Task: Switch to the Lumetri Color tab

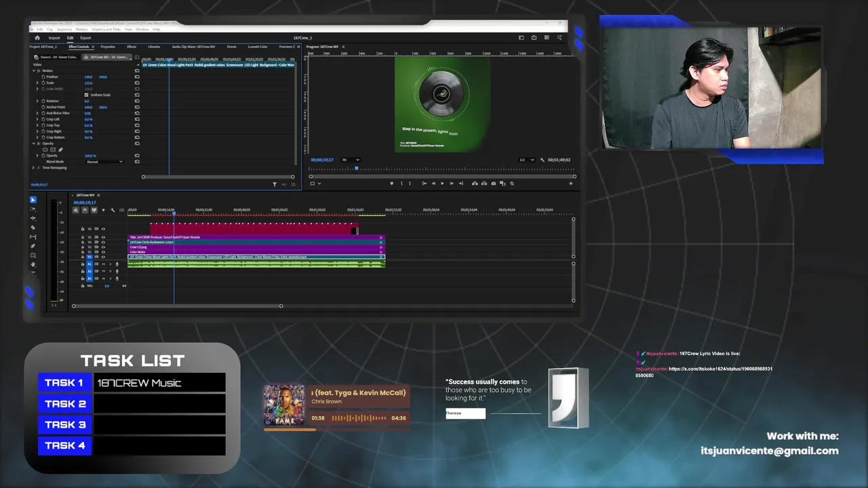Action: click(x=258, y=47)
